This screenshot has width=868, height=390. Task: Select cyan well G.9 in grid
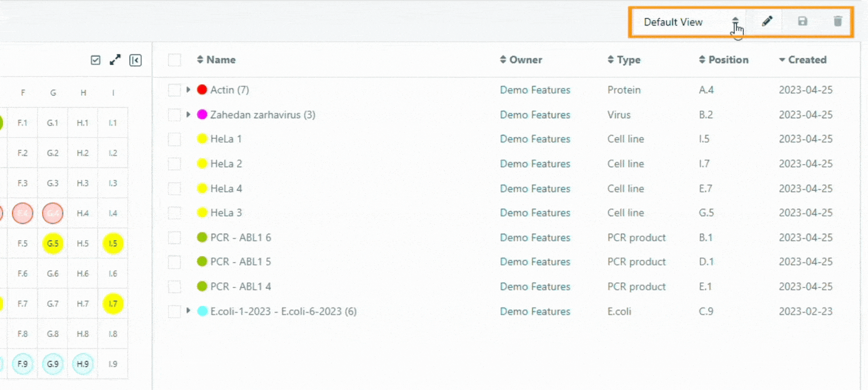pyautogui.click(x=53, y=364)
